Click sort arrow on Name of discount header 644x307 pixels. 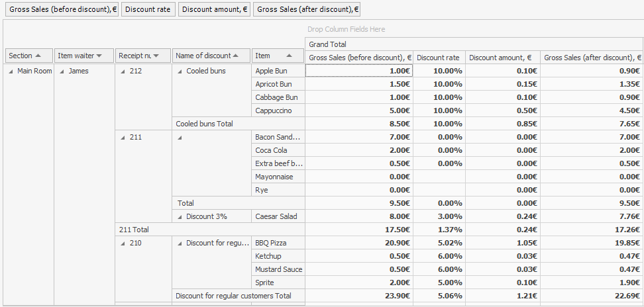pos(236,56)
